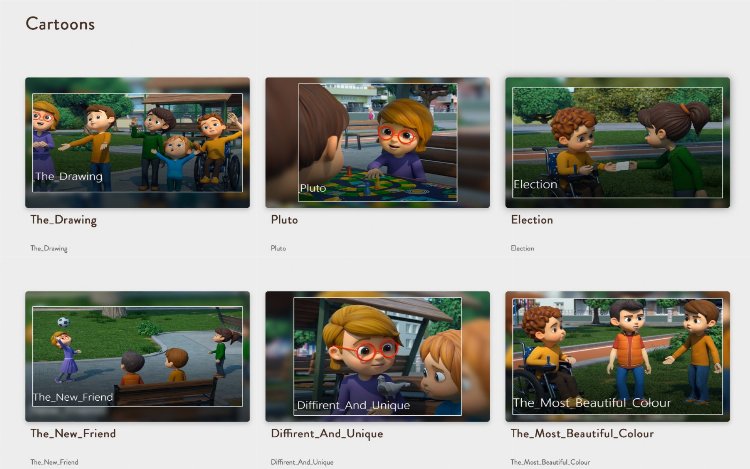Click the Election overlay caption on thumbnail
750x469 pixels.
pyautogui.click(x=535, y=184)
